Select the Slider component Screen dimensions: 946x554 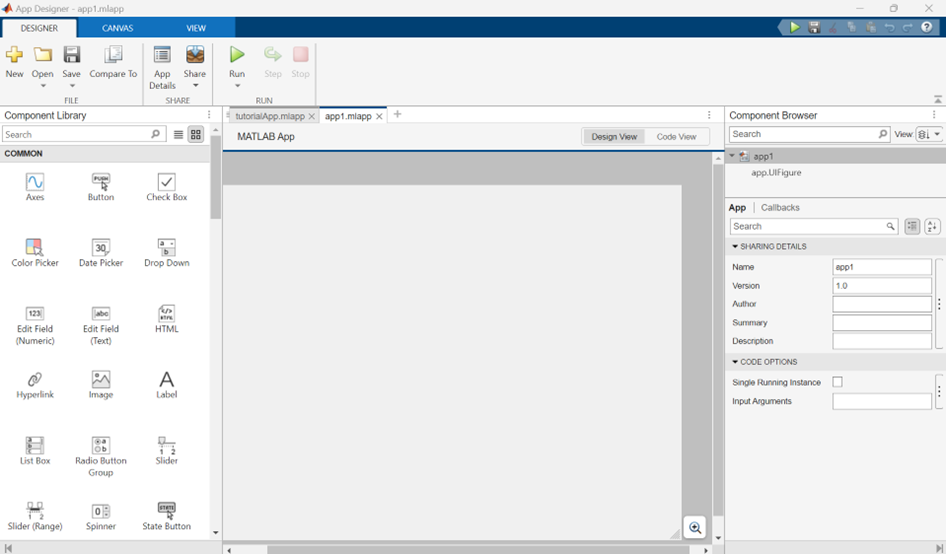point(167,451)
